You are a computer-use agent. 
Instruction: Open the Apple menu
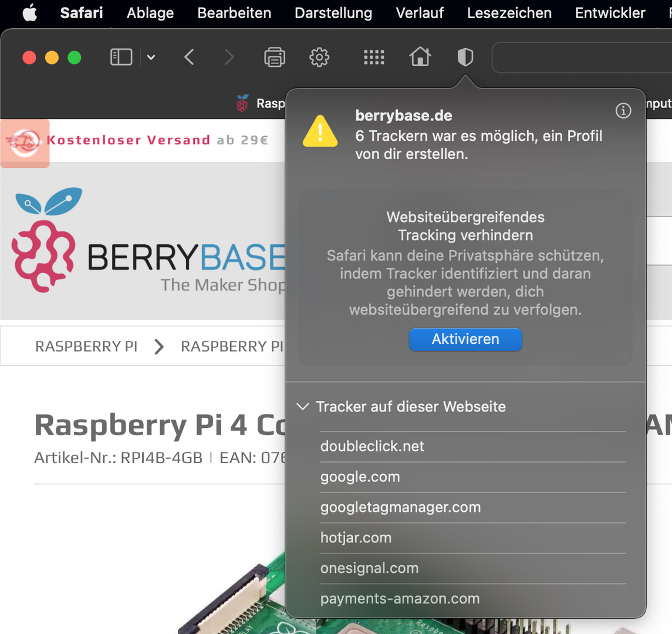tap(29, 13)
